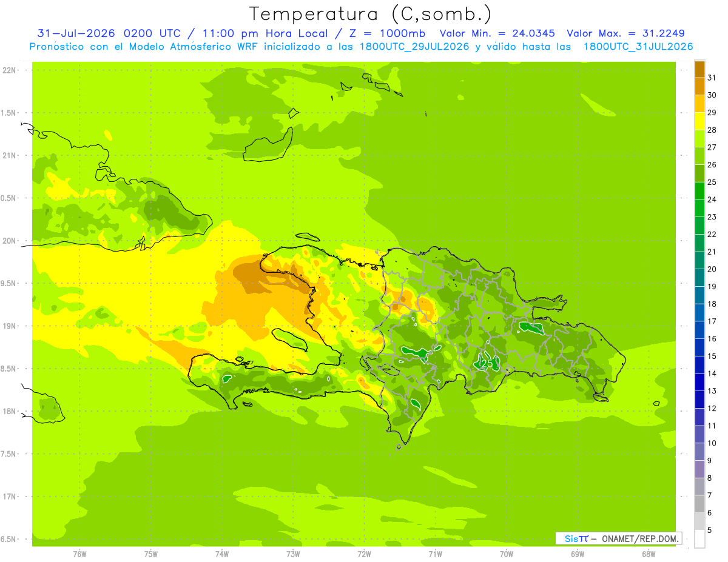
Task: Click the '68W' longitude label
Action: [x=648, y=554]
